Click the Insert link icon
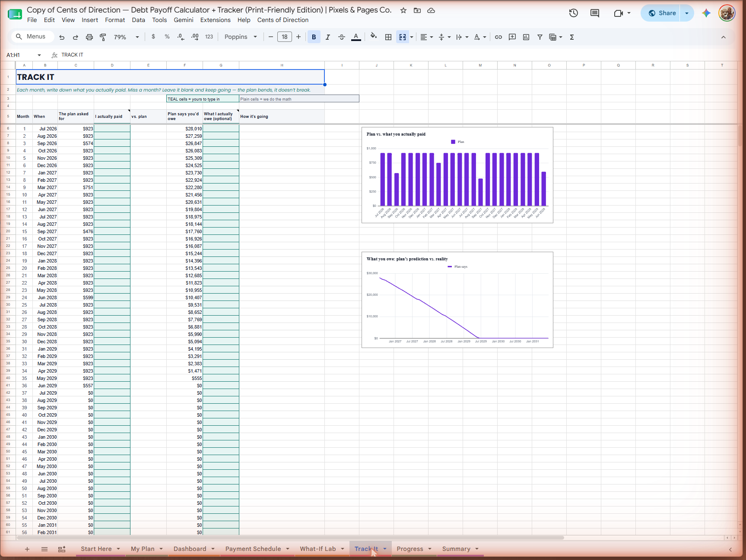Viewport: 746px width, 560px height. (498, 37)
